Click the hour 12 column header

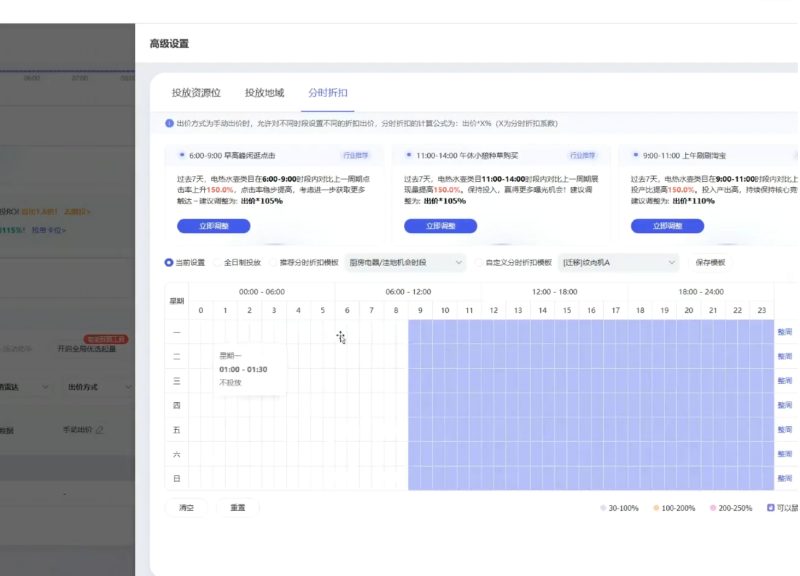tap(493, 310)
